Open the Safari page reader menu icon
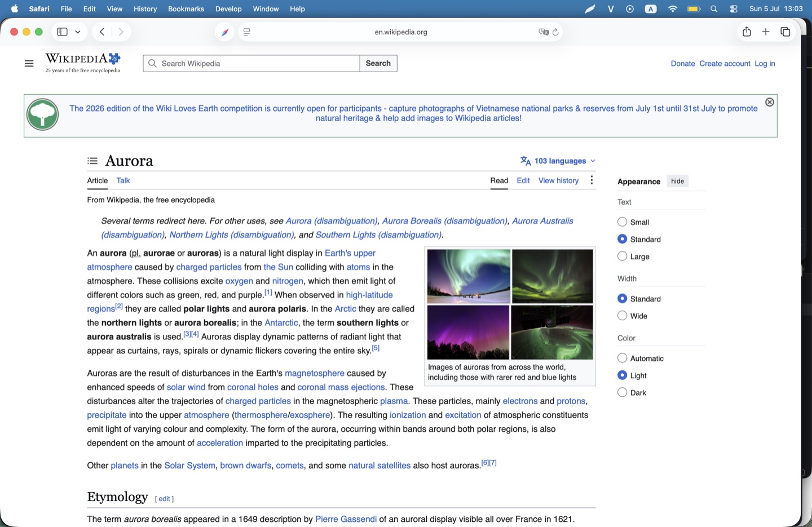 click(x=247, y=32)
